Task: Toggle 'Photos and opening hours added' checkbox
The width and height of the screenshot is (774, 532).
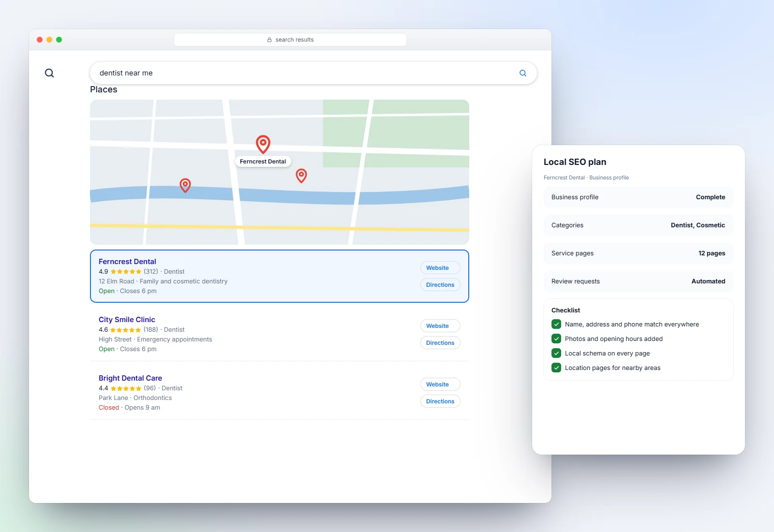Action: 556,339
